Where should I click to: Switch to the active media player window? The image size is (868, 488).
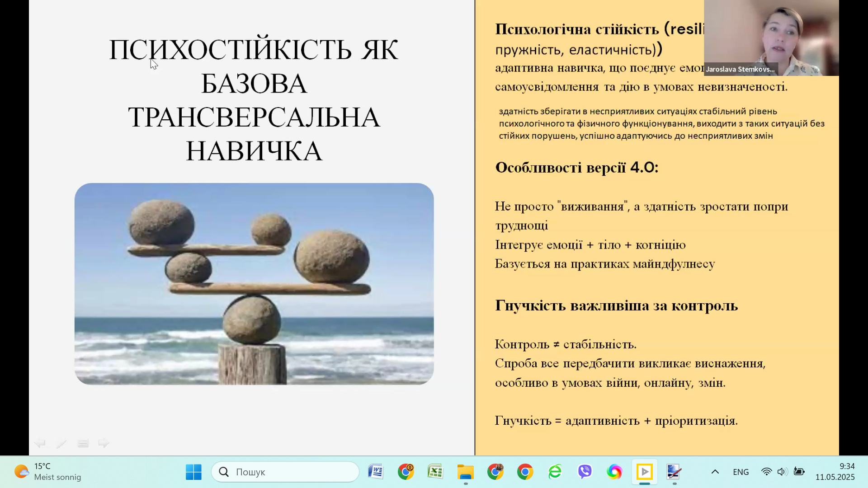(x=644, y=472)
